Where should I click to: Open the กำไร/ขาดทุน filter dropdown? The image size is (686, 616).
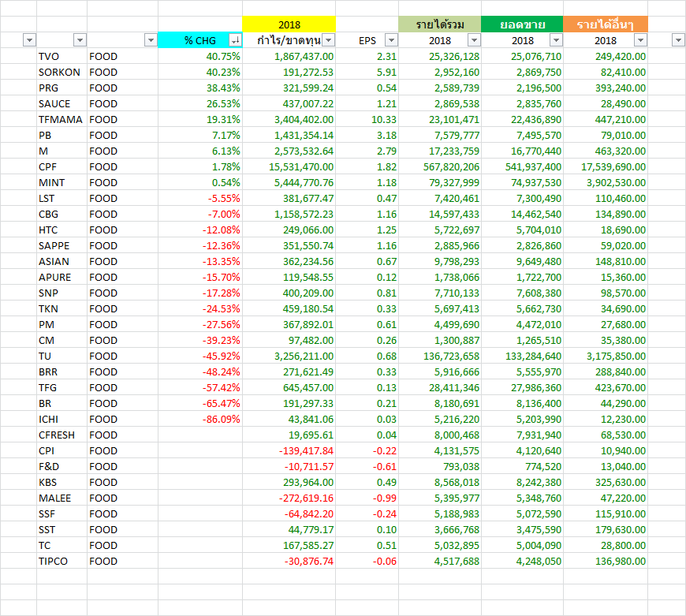click(x=329, y=40)
